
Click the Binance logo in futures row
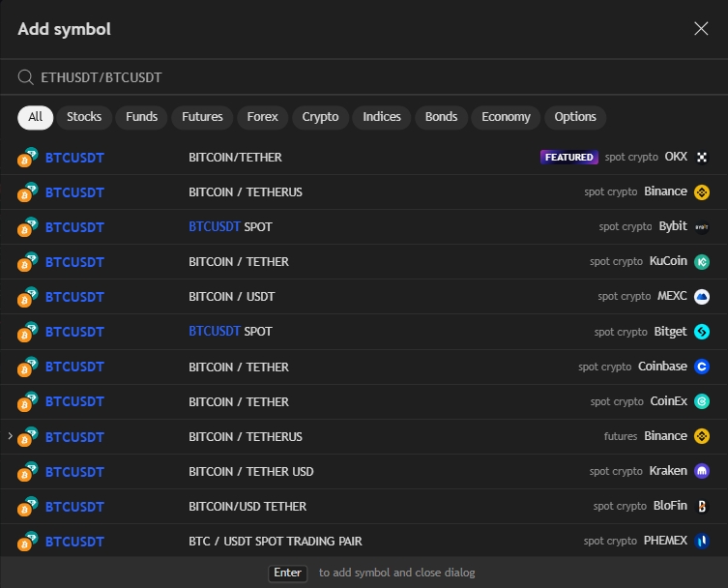coord(702,436)
